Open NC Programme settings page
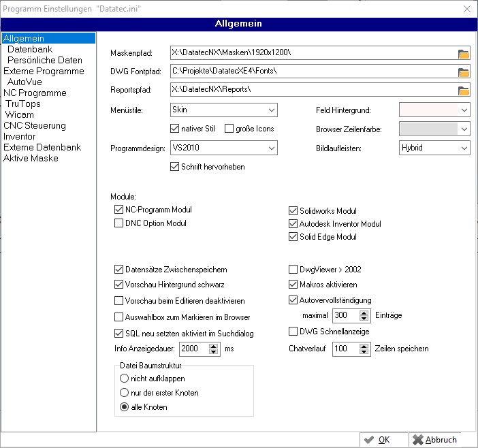Screen dimensions: 478x448 coord(35,93)
